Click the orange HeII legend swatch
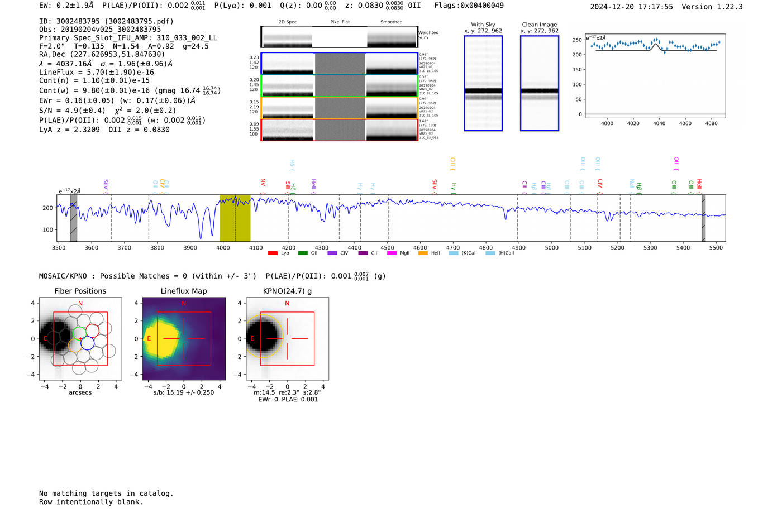This screenshot has height=532, width=782. pos(423,253)
